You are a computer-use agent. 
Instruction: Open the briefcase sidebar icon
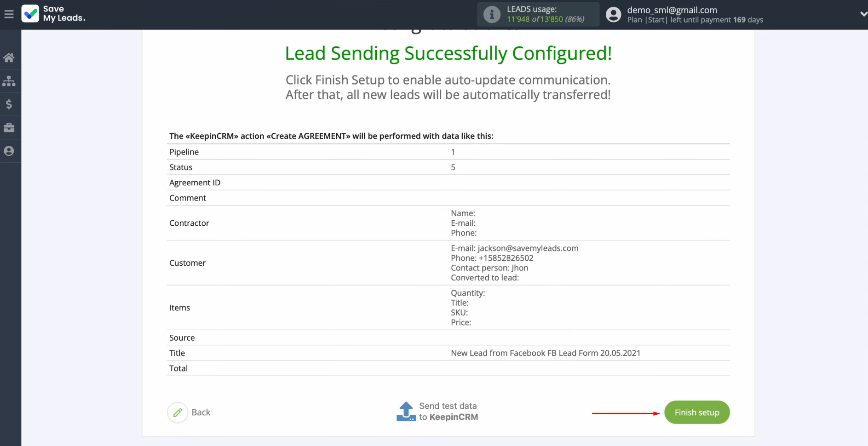(9, 127)
